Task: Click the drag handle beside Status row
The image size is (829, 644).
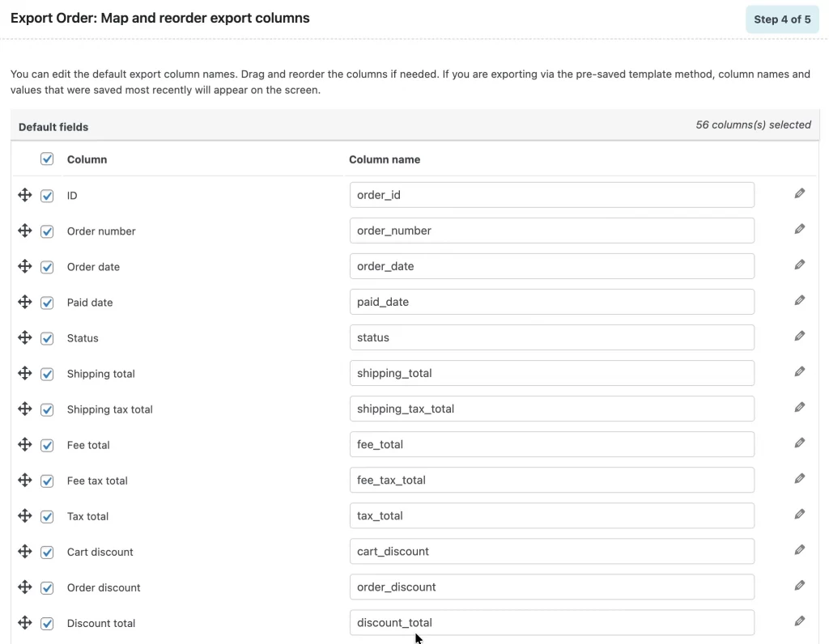Action: (x=24, y=337)
